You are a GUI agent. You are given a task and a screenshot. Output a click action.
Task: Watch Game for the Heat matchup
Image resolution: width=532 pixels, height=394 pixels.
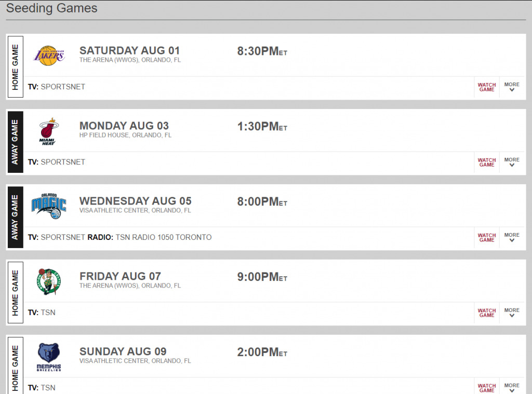point(486,162)
